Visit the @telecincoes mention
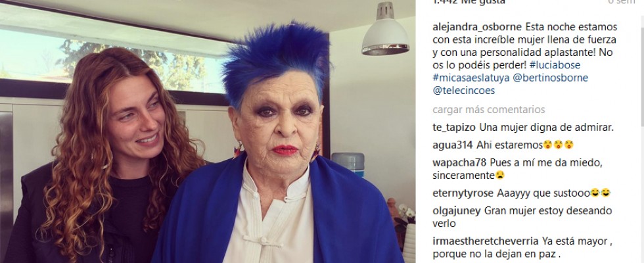The height and width of the screenshot is (263, 644). (x=464, y=91)
